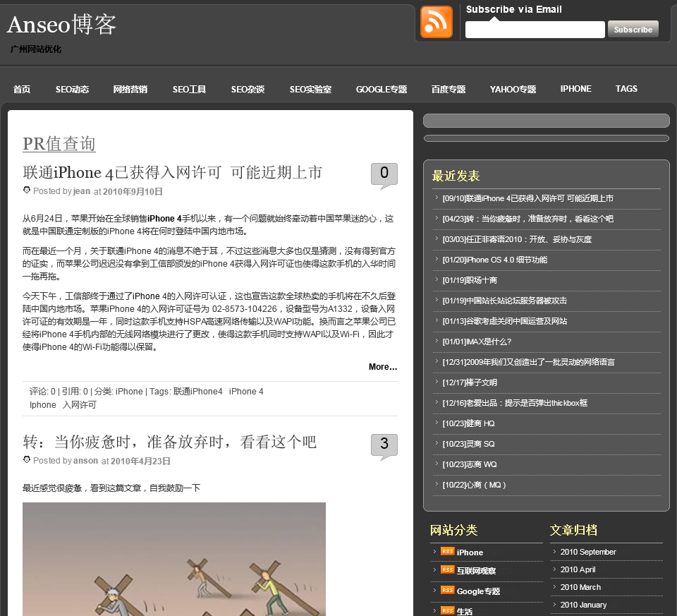This screenshot has height=616, width=677.
Task: Open recent post [12/16]老爱出品
Action: (515, 403)
